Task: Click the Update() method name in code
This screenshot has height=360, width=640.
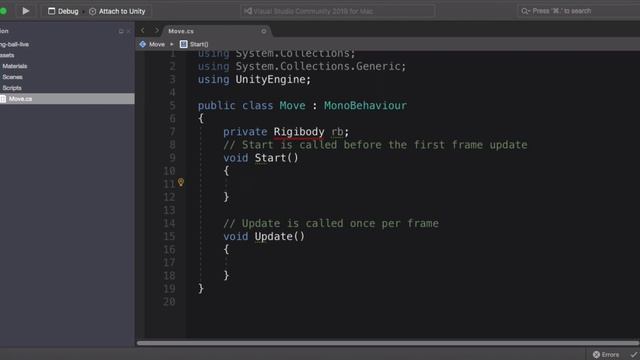Action: tap(280, 237)
